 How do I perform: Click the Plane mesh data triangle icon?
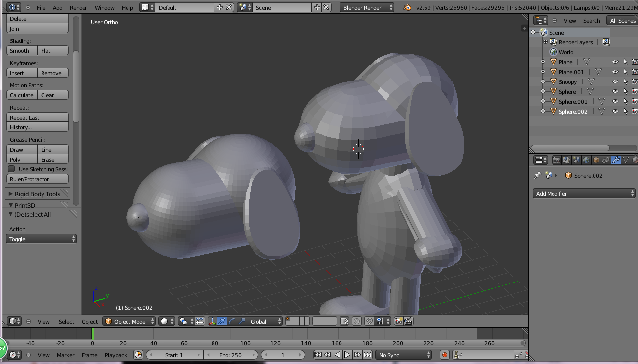tap(587, 62)
